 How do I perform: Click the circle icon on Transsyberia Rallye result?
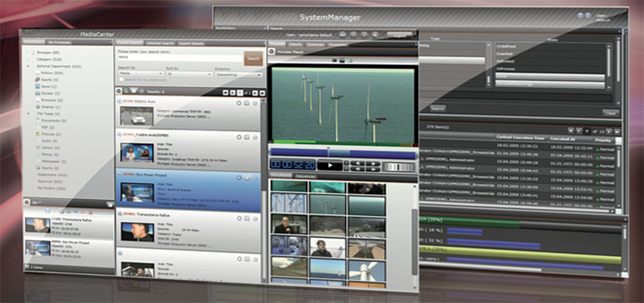click(x=239, y=217)
